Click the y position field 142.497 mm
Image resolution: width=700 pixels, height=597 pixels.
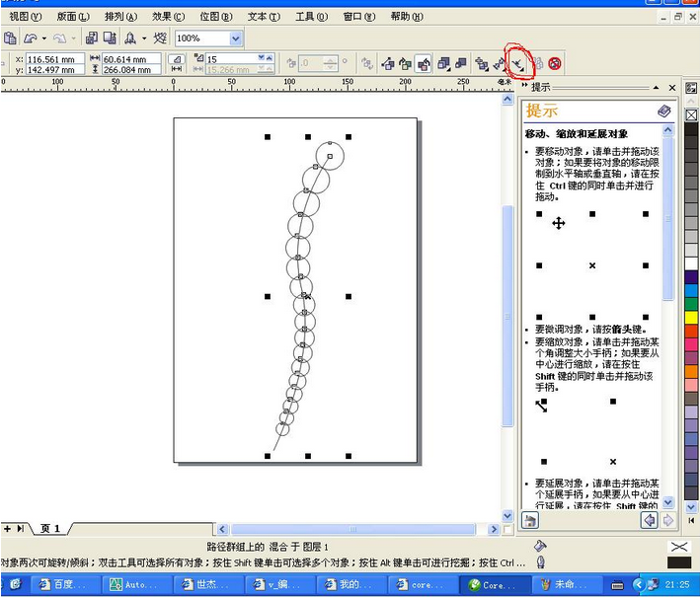click(55, 70)
